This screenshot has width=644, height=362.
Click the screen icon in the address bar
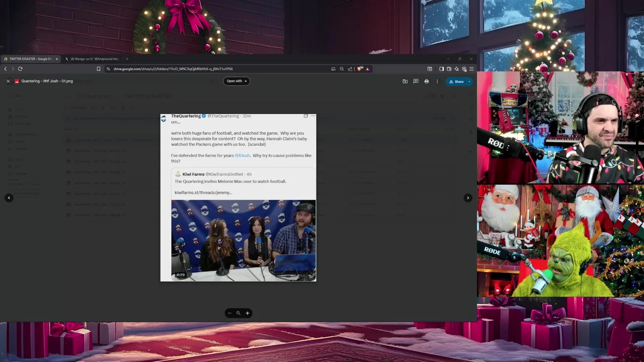tap(333, 69)
